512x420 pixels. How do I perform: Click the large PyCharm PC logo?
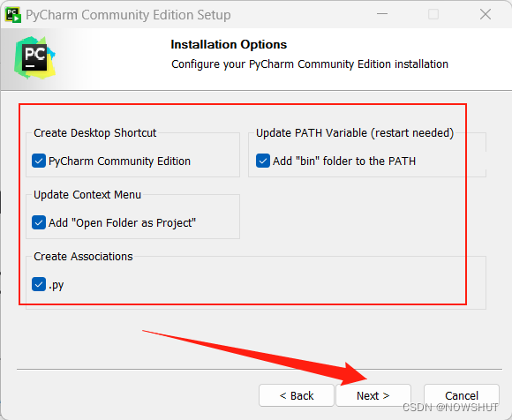tap(35, 57)
